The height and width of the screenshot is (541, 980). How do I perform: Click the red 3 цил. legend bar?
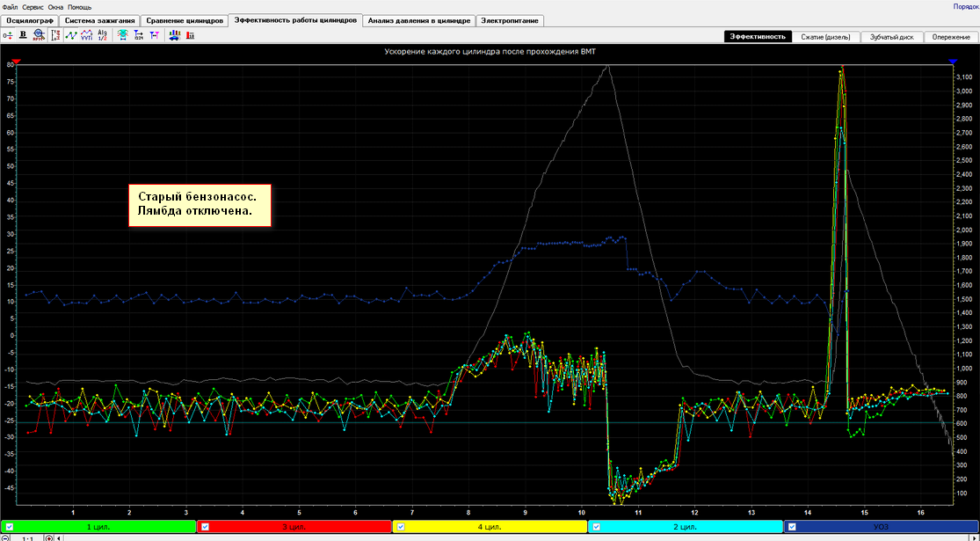[x=294, y=527]
